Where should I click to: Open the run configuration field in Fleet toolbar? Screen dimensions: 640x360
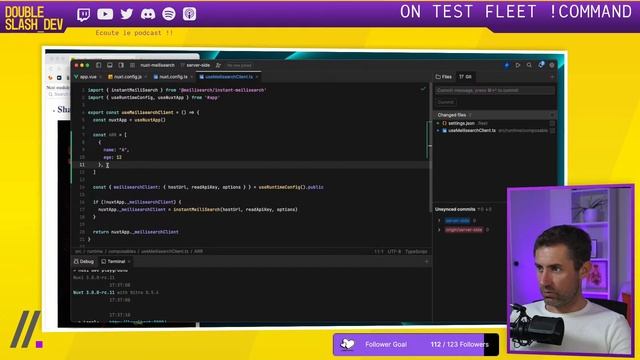click(239, 65)
